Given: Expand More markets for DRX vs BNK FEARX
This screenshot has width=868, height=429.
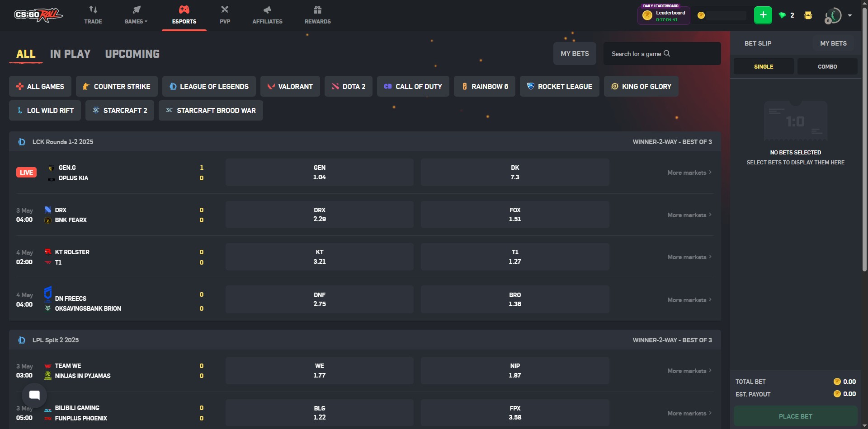Looking at the screenshot, I should (689, 215).
